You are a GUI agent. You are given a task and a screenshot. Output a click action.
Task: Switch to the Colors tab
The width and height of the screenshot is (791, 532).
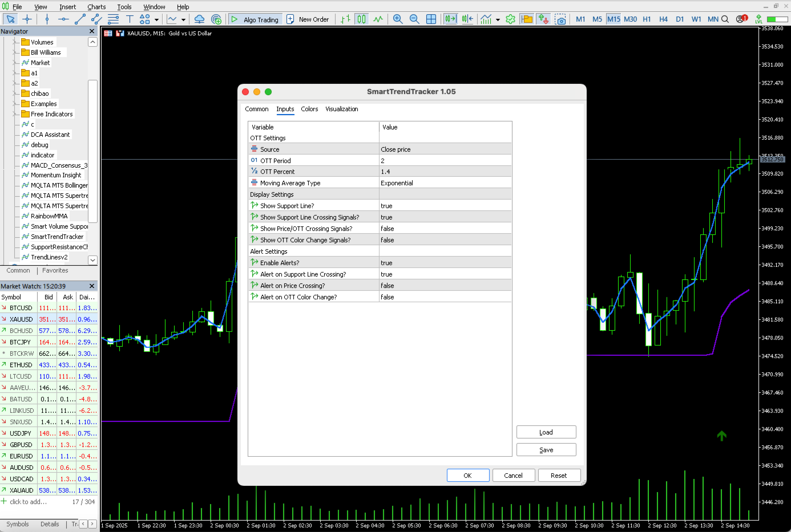point(309,109)
